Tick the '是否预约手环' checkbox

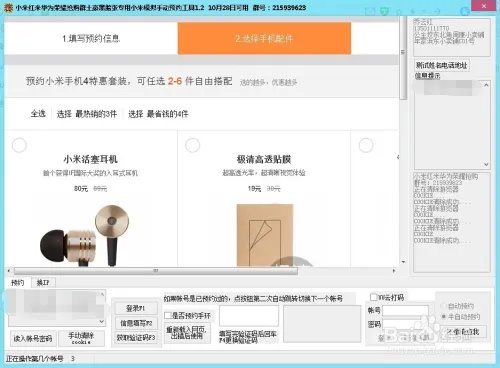pyautogui.click(x=168, y=315)
